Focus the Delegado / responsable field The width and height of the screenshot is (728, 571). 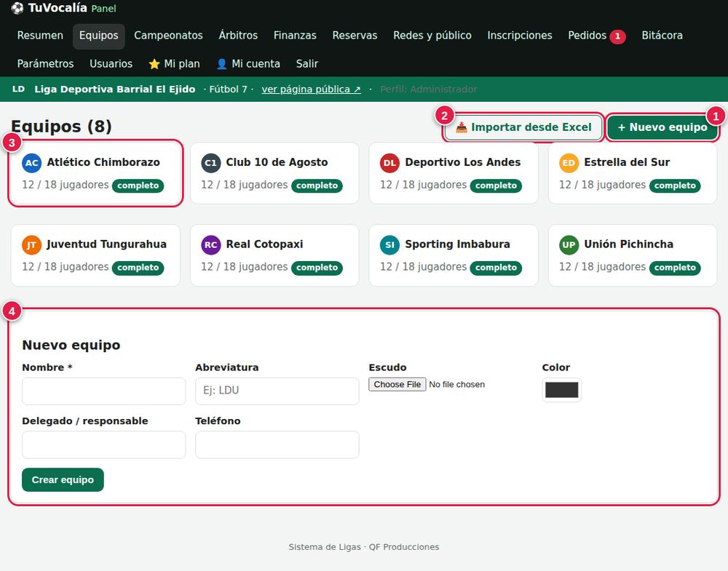103,445
